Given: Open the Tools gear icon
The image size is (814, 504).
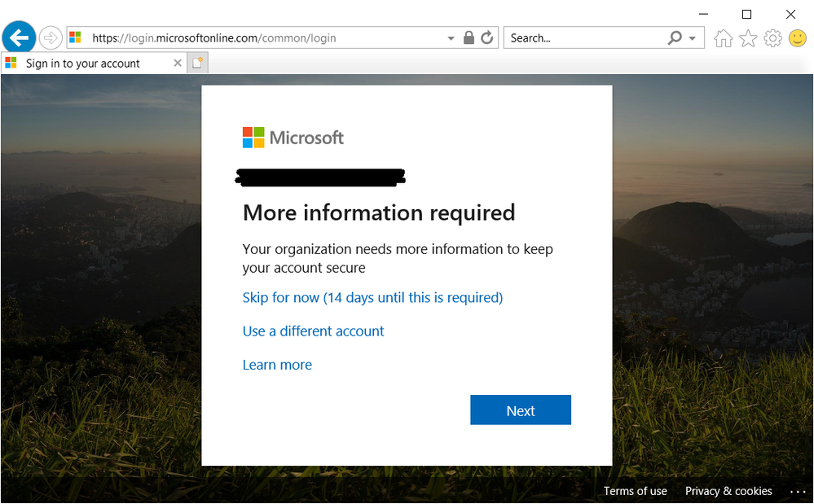Looking at the screenshot, I should point(772,38).
